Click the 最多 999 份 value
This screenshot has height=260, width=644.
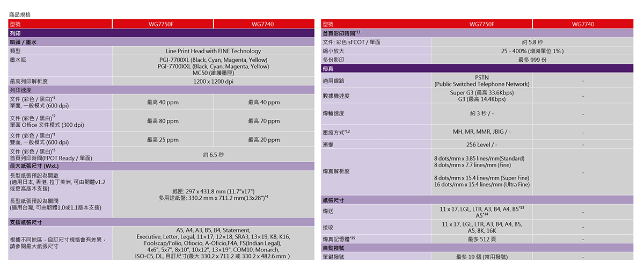click(x=532, y=59)
